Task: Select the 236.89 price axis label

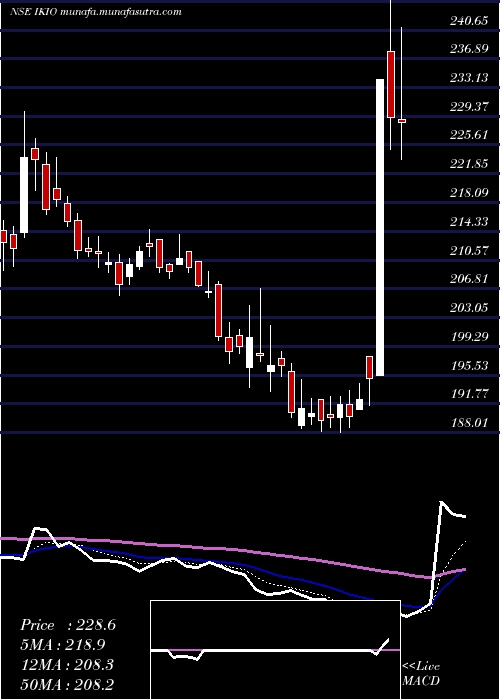Action: pos(468,49)
